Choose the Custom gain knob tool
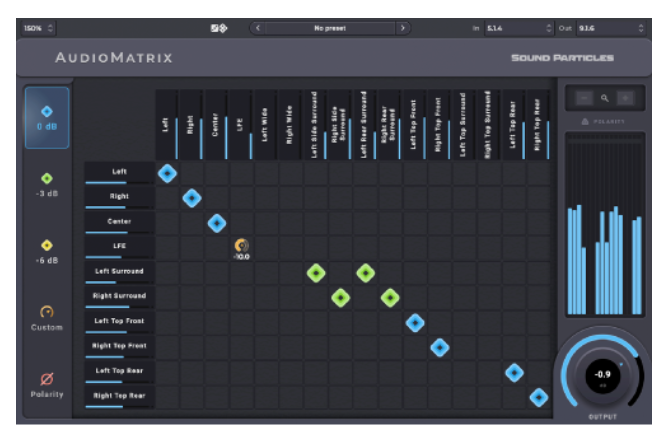The image size is (670, 440). tap(47, 316)
